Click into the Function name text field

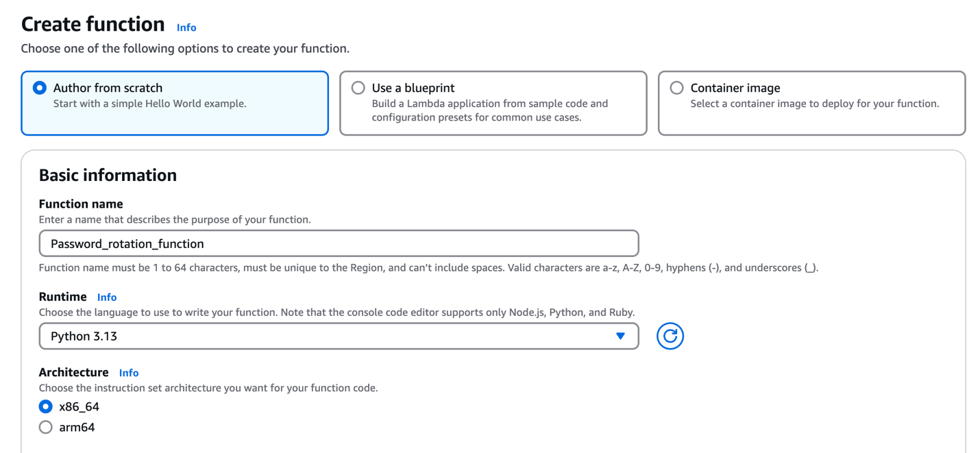339,243
